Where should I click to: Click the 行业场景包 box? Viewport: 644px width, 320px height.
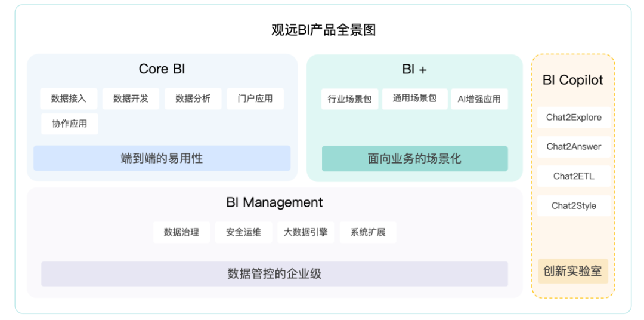349,99
